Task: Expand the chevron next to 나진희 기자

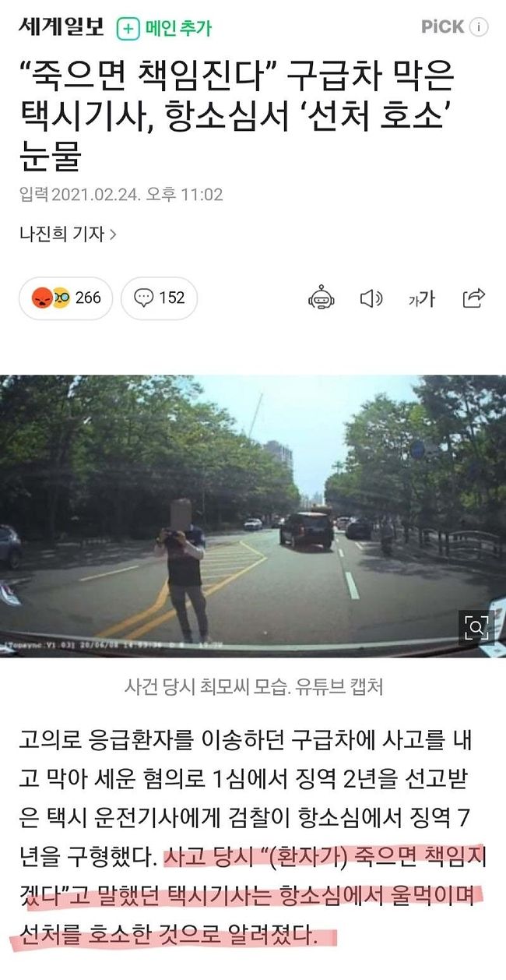Action: [x=113, y=233]
